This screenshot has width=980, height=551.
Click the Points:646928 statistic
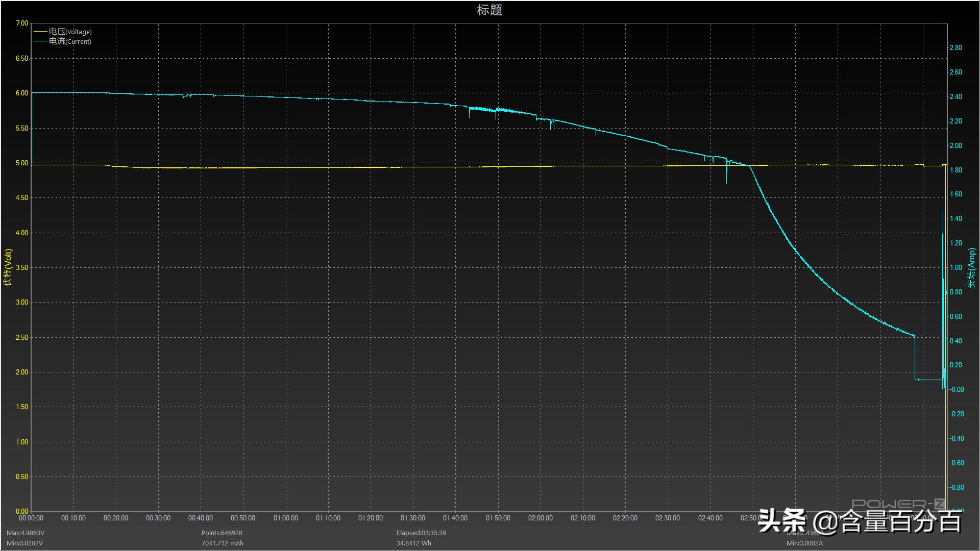coord(222,533)
